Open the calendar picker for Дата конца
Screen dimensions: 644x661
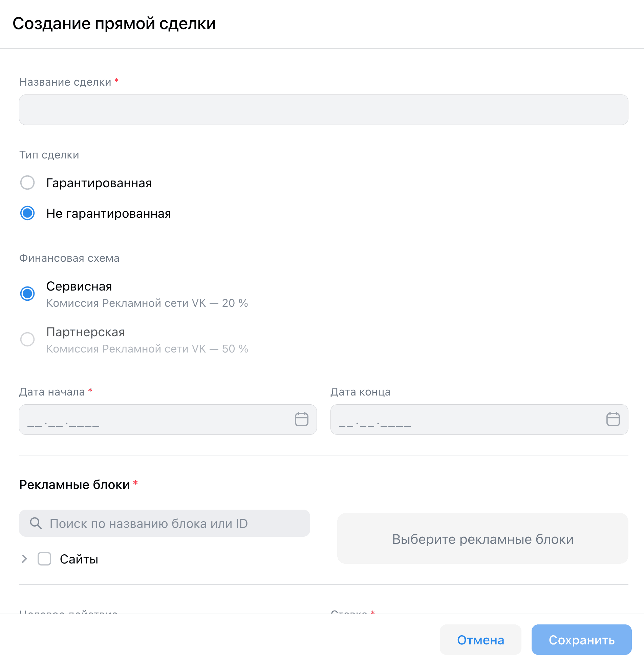pos(613,419)
